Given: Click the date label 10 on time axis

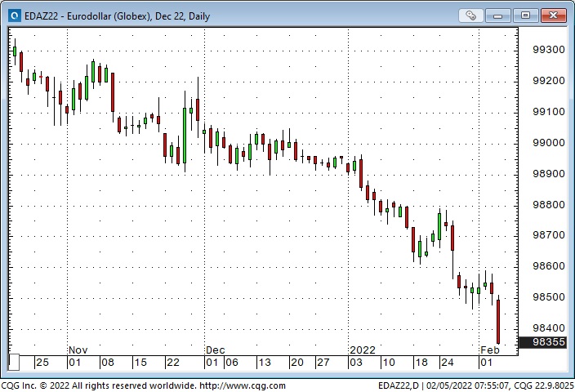Looking at the screenshot, I should point(388,363).
